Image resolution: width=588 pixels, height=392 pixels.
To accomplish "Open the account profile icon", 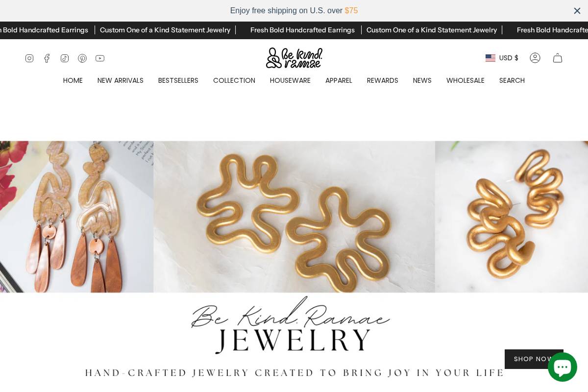I will 535,58.
